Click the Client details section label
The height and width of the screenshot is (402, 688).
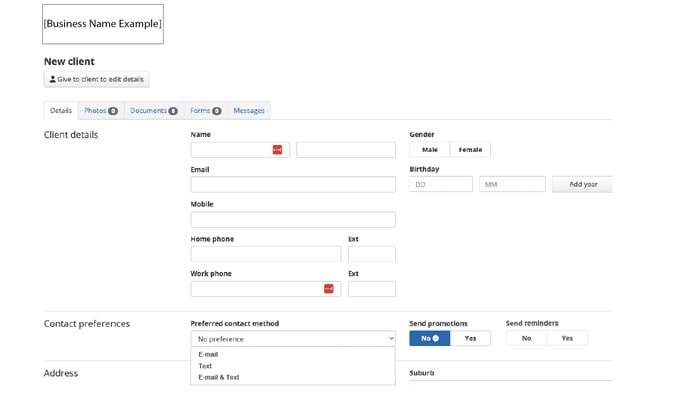pyautogui.click(x=71, y=135)
